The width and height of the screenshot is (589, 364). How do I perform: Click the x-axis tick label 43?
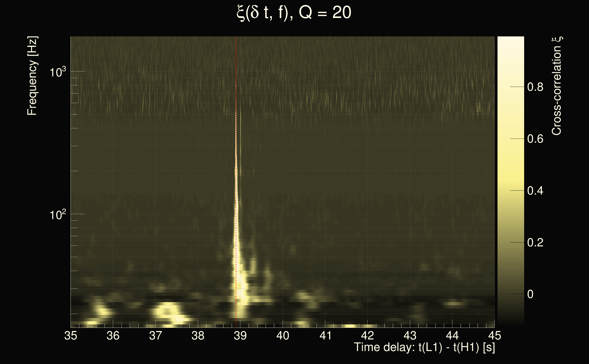coord(410,336)
